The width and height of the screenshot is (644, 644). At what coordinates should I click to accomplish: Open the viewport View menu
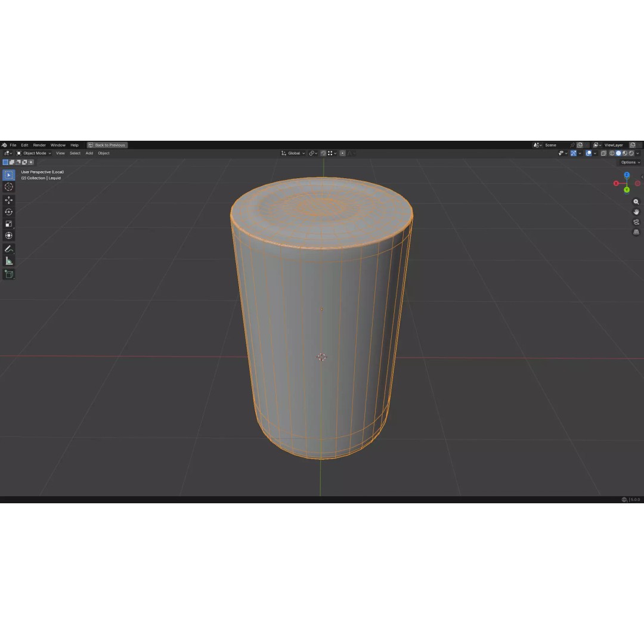60,153
